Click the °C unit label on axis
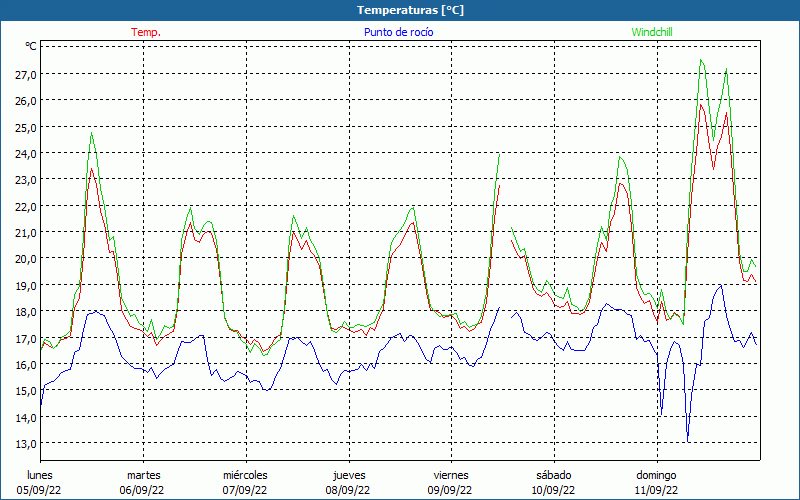 [31, 46]
